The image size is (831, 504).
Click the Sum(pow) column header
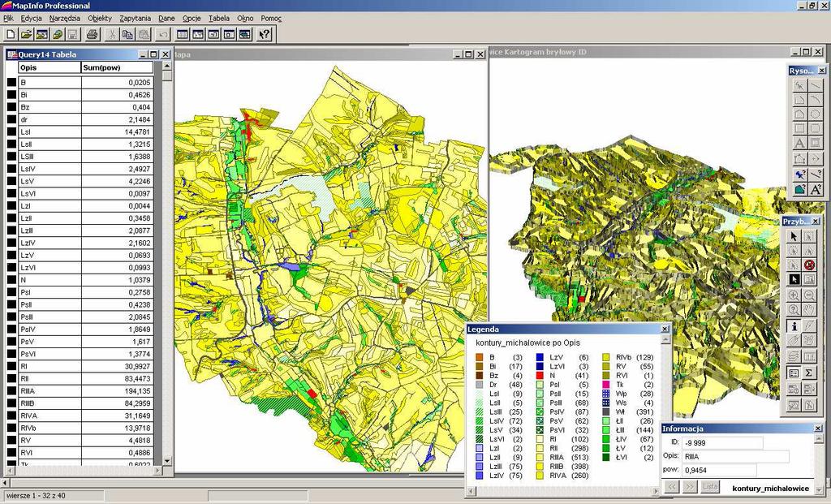(x=117, y=67)
